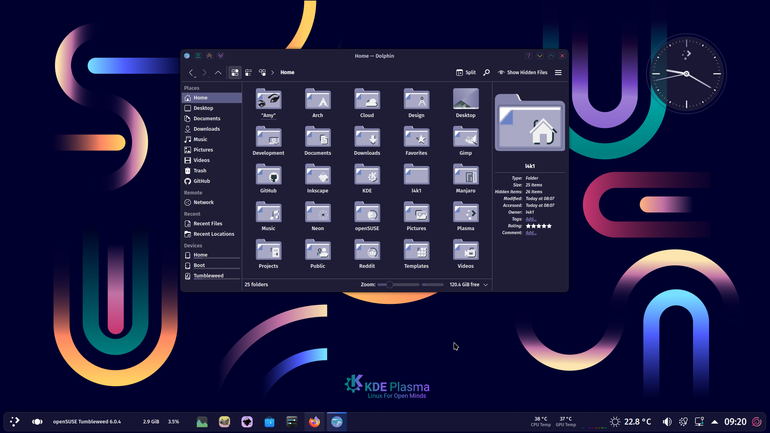
Task: Click the Home breadcrumb in the location bar
Action: [287, 73]
